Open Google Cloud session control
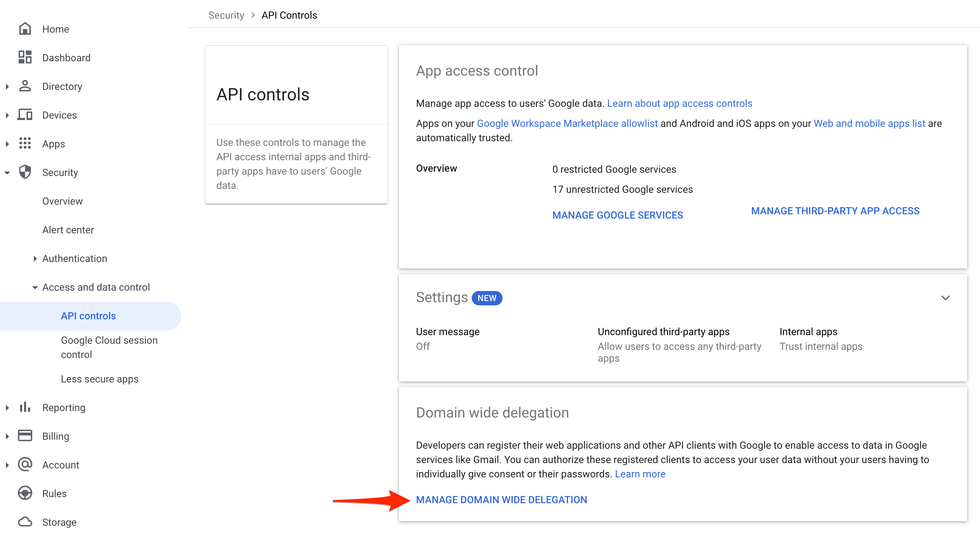Screen dimensions: 980x534 pos(109,347)
